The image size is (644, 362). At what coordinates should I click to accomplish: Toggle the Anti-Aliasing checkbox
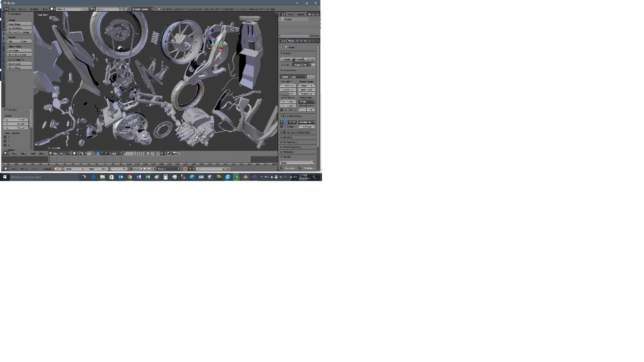point(285,116)
